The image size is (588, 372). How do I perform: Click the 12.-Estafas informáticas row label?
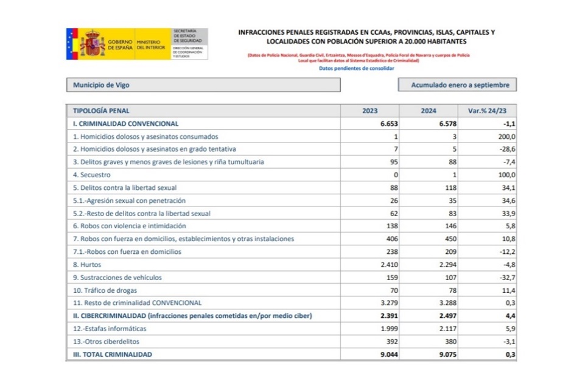pos(110,328)
